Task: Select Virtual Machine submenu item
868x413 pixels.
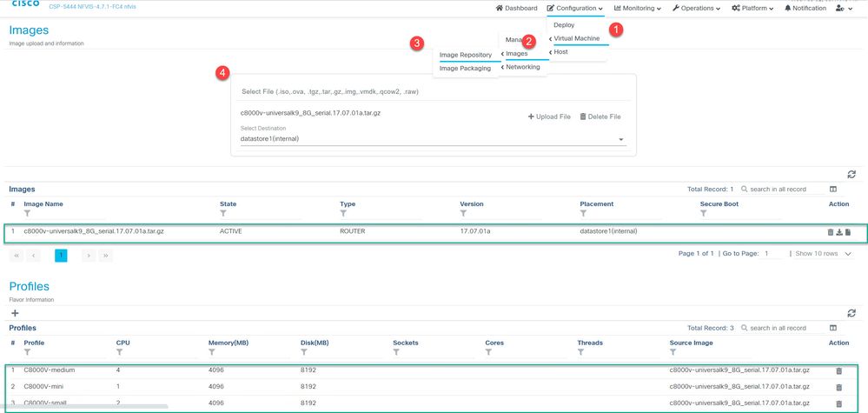Action: (x=576, y=39)
